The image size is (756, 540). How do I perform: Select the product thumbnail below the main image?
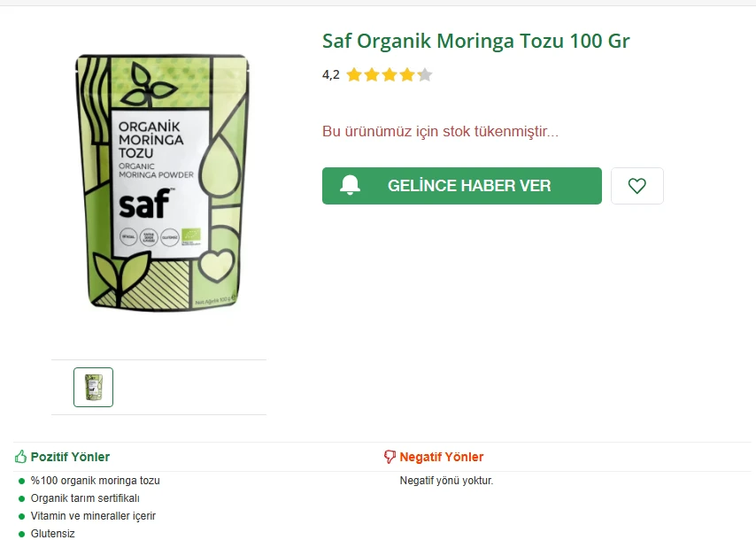(x=93, y=387)
